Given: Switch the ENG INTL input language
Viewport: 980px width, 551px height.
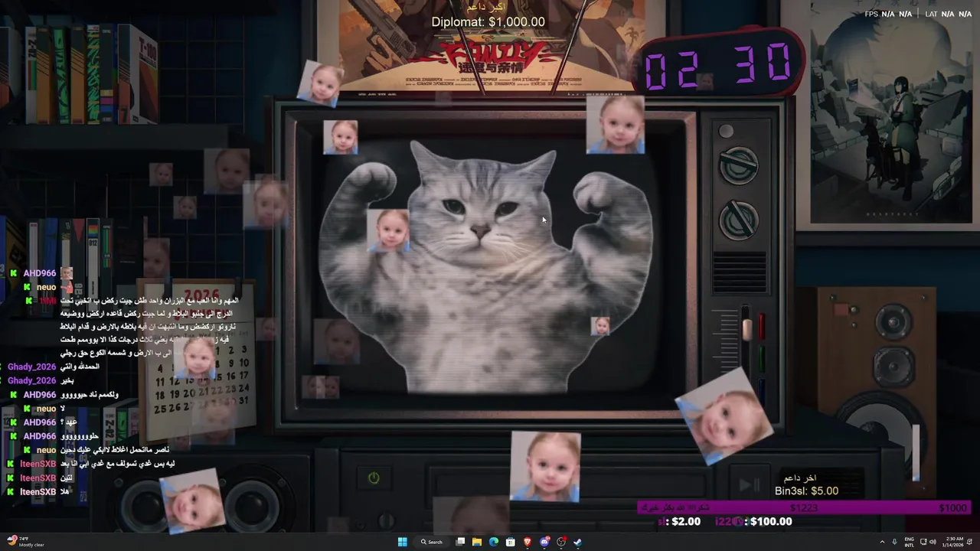Looking at the screenshot, I should [x=909, y=542].
